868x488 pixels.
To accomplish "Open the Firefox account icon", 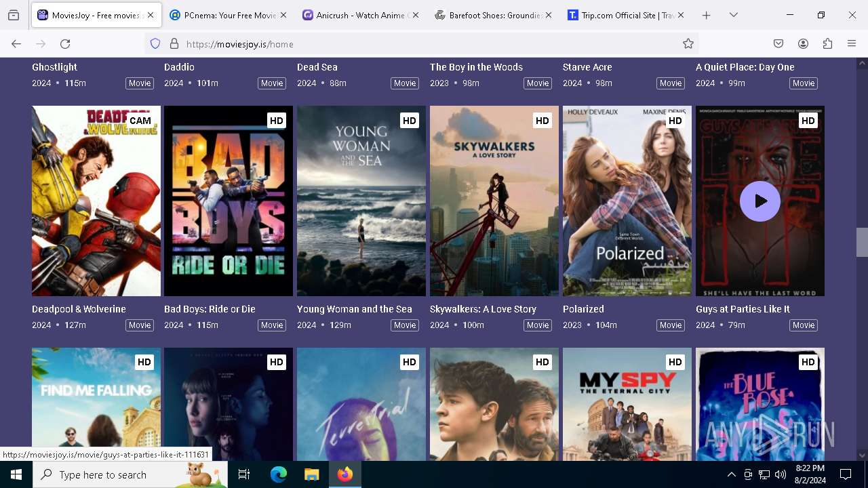I will tap(803, 43).
